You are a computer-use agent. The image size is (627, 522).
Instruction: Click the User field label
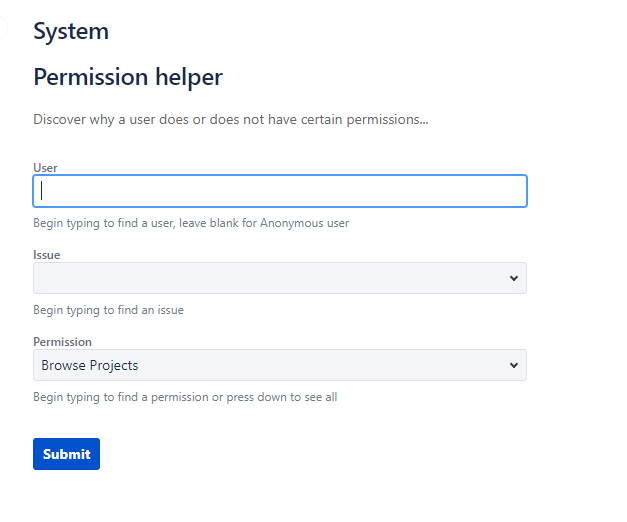point(45,168)
